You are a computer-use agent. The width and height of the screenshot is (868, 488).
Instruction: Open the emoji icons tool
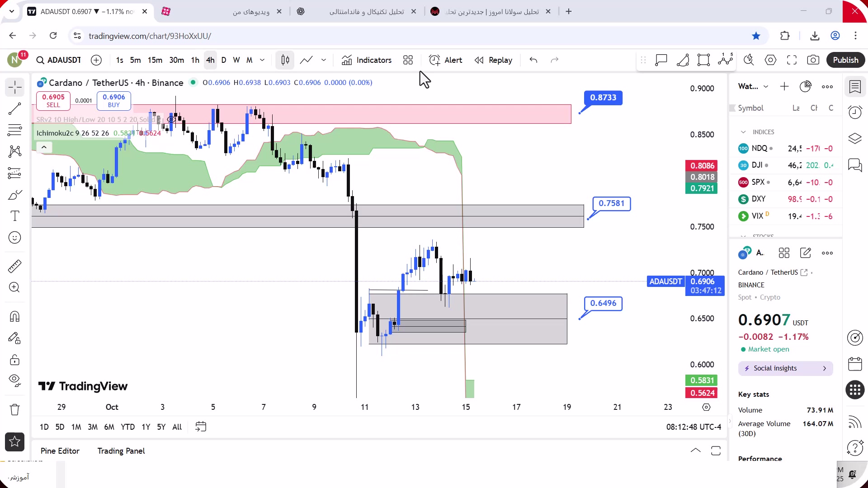click(14, 238)
